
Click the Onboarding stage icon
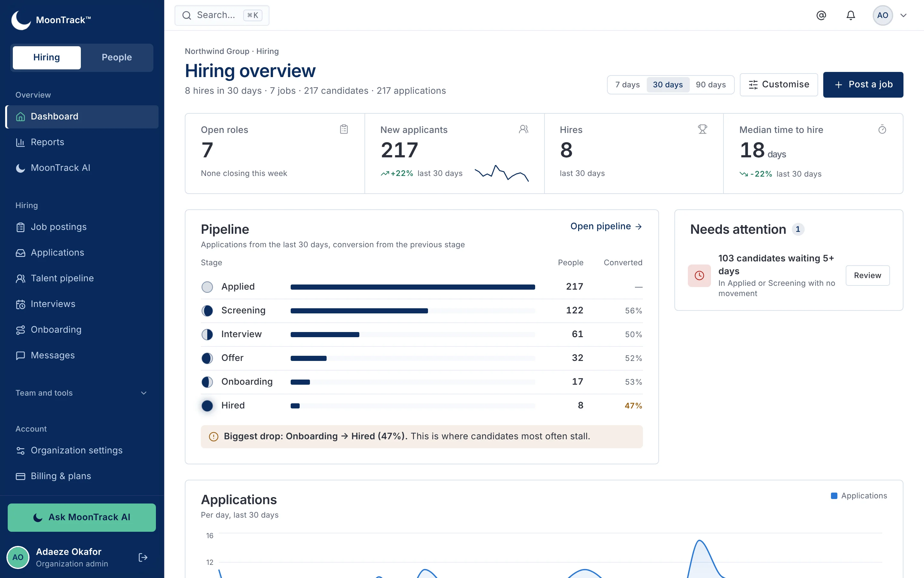(207, 382)
